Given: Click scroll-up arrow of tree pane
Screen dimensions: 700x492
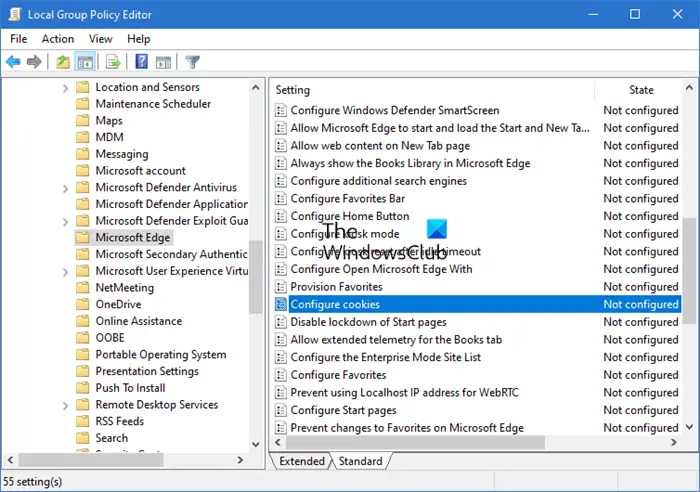Looking at the screenshot, I should (255, 88).
